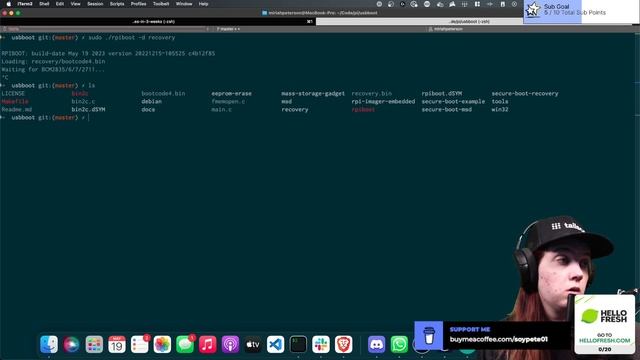
Task: Open Messages from the dock
Action: click(x=185, y=344)
